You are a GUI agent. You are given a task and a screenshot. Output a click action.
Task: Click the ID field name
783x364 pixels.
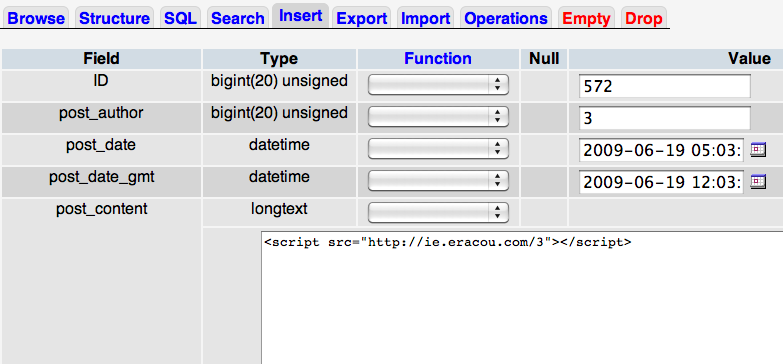101,80
